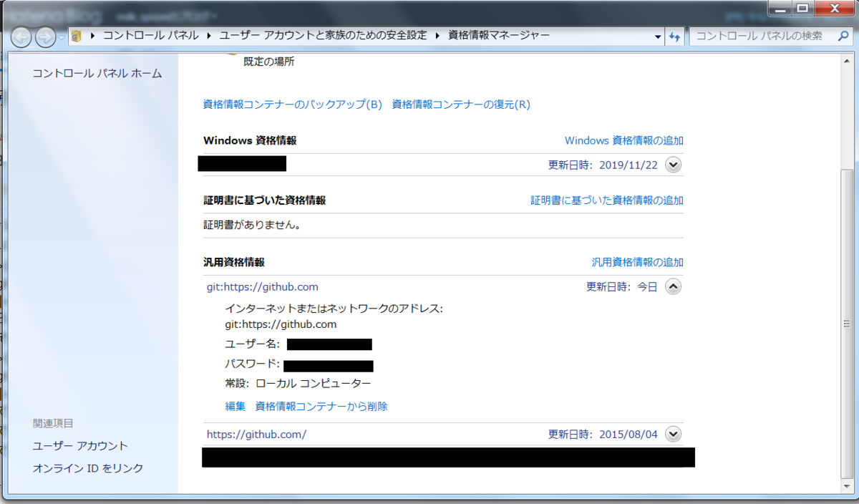Click the vertical scrollbar thumb
Screen dimensions: 859x504
tap(847, 323)
